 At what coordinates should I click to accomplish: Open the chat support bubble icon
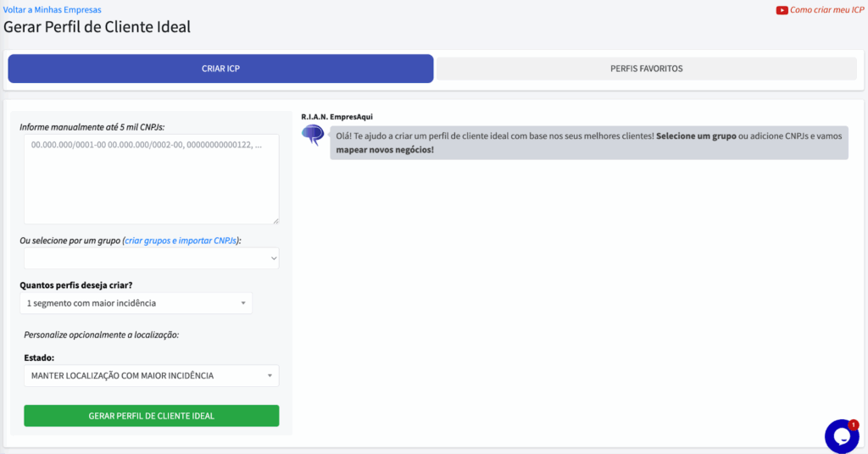point(841,436)
